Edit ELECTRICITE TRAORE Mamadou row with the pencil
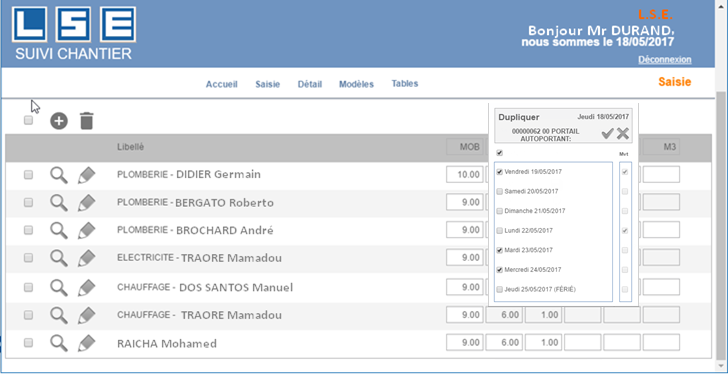728x377 pixels. (86, 258)
